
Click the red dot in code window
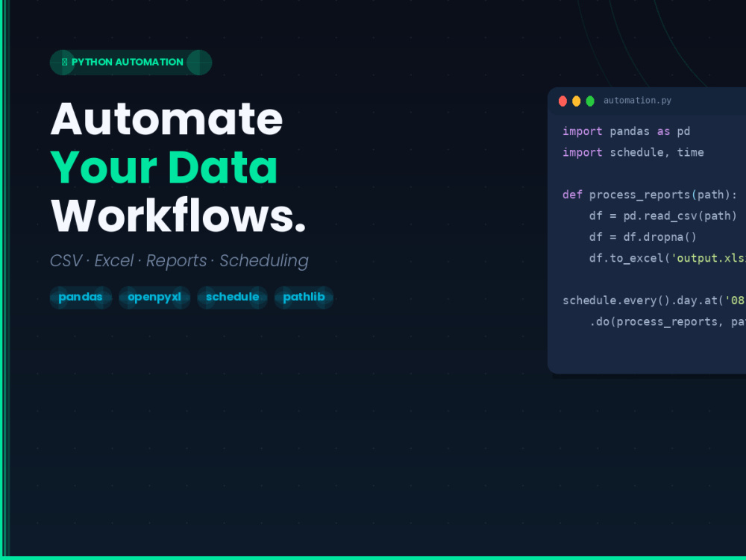click(562, 101)
